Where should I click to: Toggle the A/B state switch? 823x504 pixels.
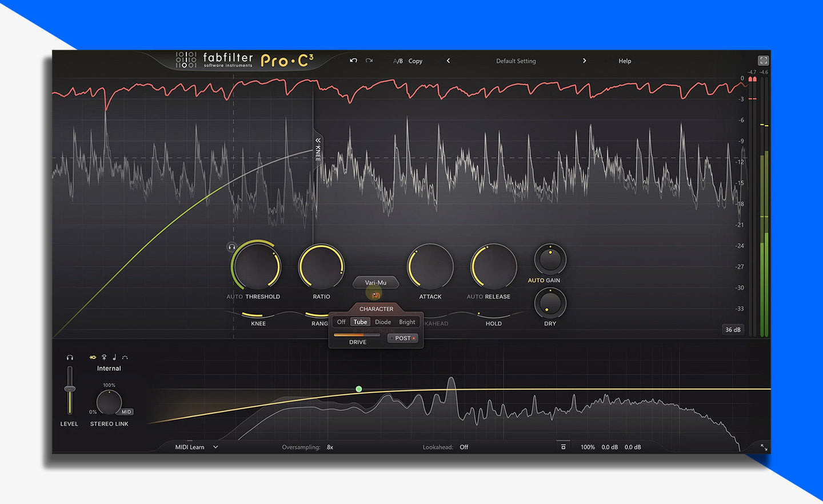[398, 61]
